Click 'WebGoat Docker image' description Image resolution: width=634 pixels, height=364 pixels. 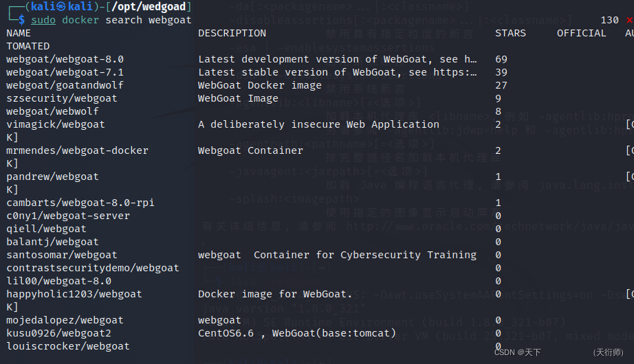260,85
